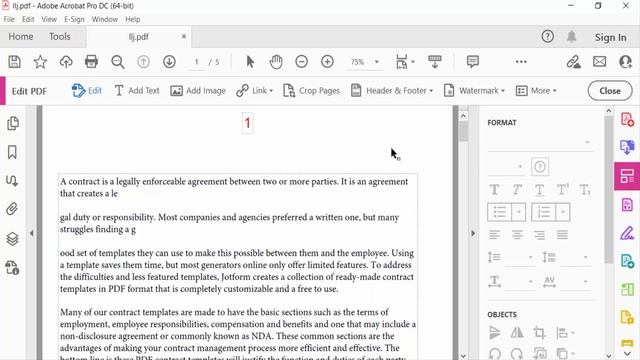The height and width of the screenshot is (360, 640).
Task: Collapse the left navigation pane arrow
Action: (32, 233)
